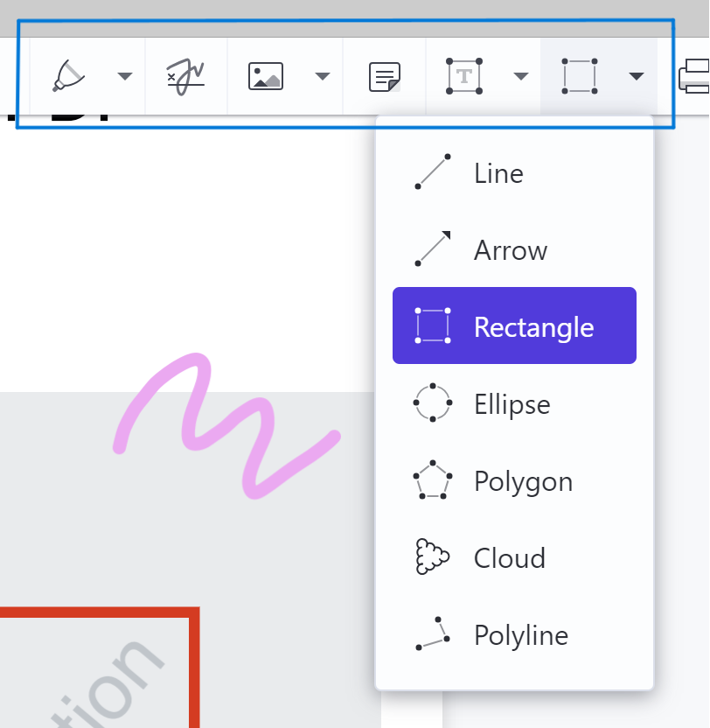Expand the shape tool dropdown
The height and width of the screenshot is (728, 710).
coord(636,76)
